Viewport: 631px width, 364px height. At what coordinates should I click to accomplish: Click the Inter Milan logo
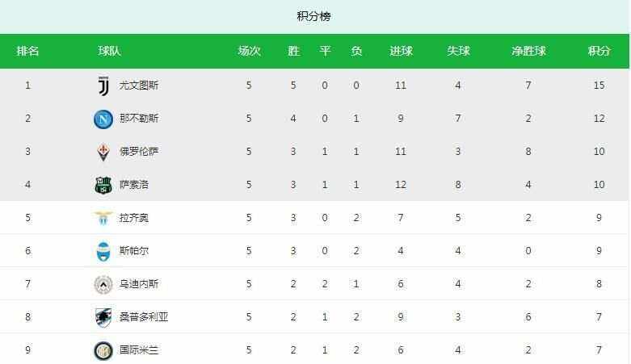(x=103, y=350)
